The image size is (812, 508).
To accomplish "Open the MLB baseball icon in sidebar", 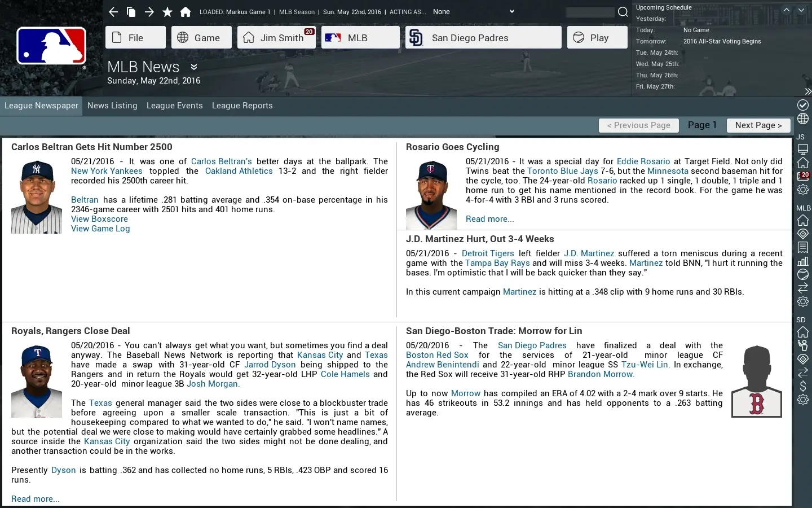I will pos(803,274).
